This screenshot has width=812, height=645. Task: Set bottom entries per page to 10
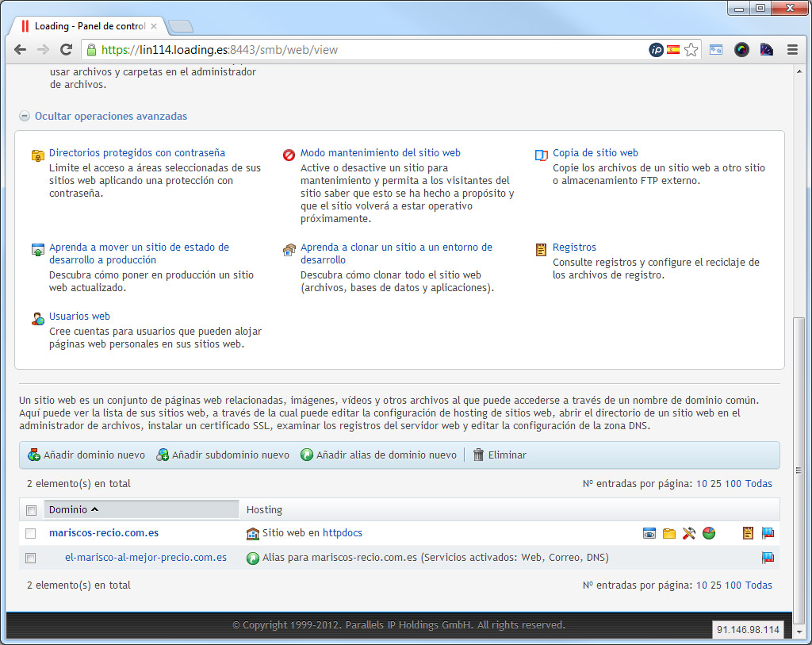(701, 585)
